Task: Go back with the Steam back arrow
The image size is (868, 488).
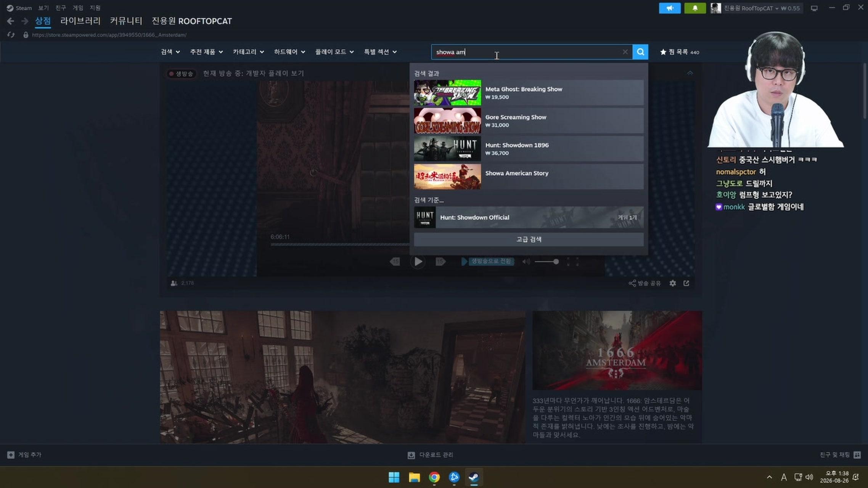Action: [11, 21]
